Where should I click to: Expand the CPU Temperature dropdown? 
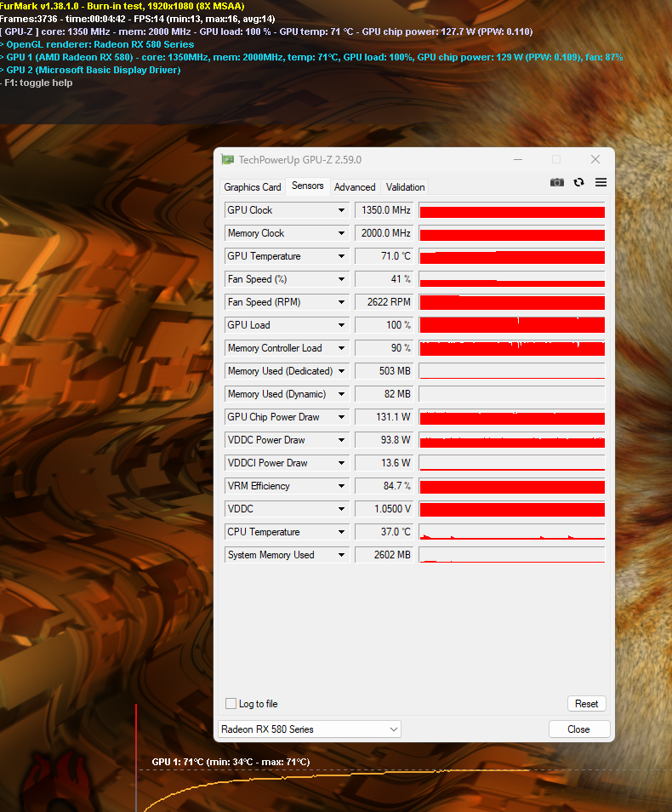click(341, 532)
